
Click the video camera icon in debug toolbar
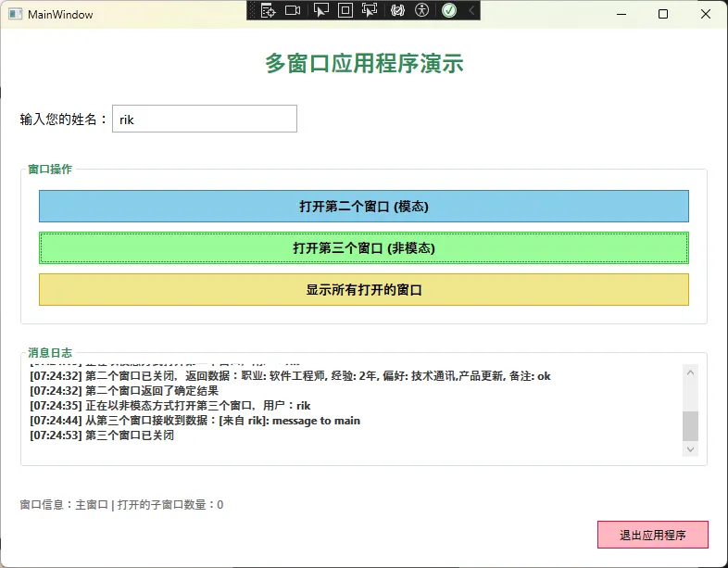coord(293,10)
